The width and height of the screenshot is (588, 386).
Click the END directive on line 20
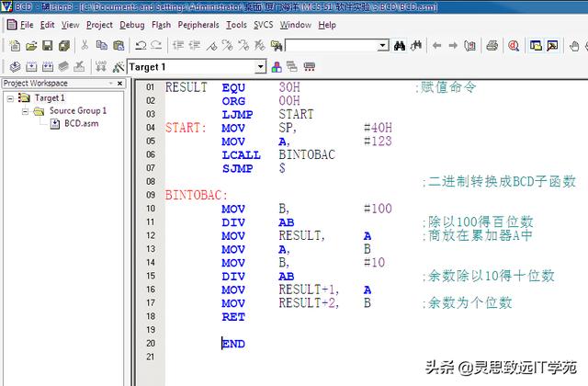pos(233,344)
